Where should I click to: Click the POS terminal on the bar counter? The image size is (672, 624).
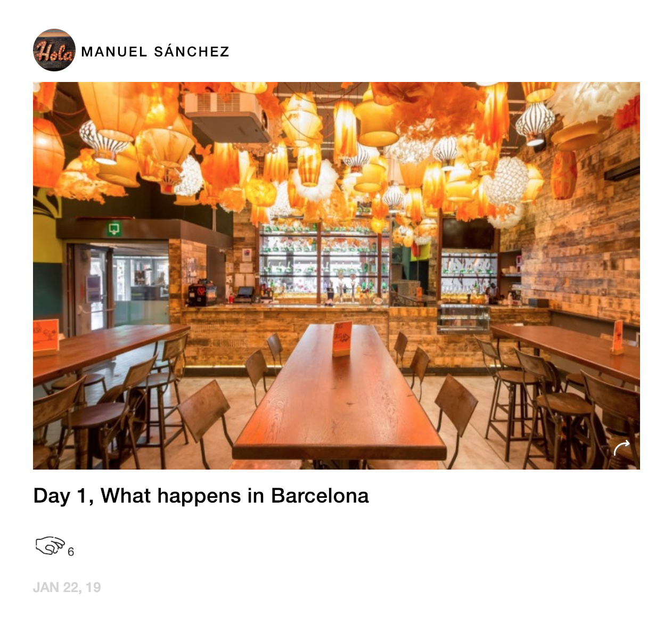pos(244,294)
